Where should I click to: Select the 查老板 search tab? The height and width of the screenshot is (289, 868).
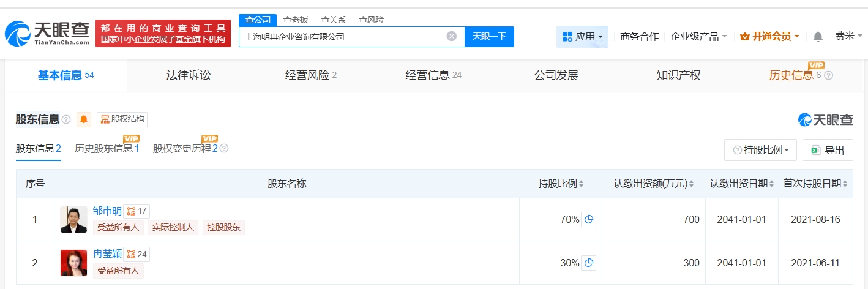pyautogui.click(x=295, y=20)
